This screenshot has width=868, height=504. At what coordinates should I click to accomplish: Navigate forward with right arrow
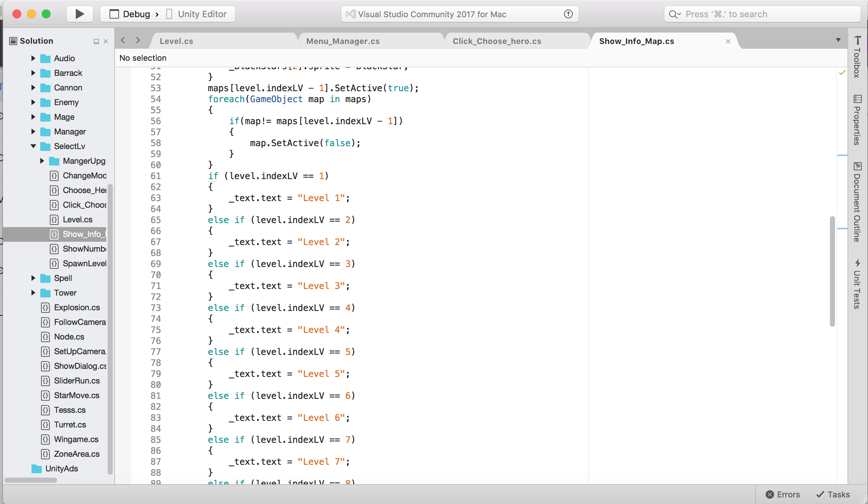[x=138, y=40]
